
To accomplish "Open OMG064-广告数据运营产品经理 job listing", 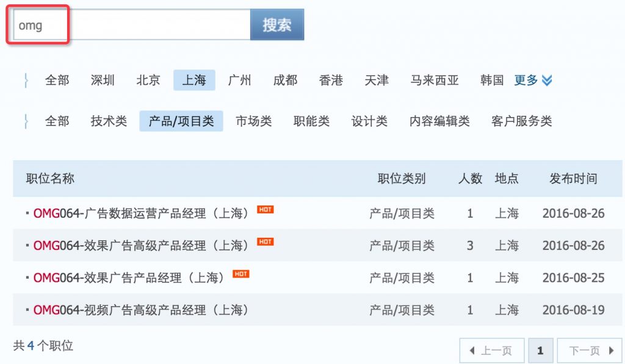I will click(x=142, y=213).
